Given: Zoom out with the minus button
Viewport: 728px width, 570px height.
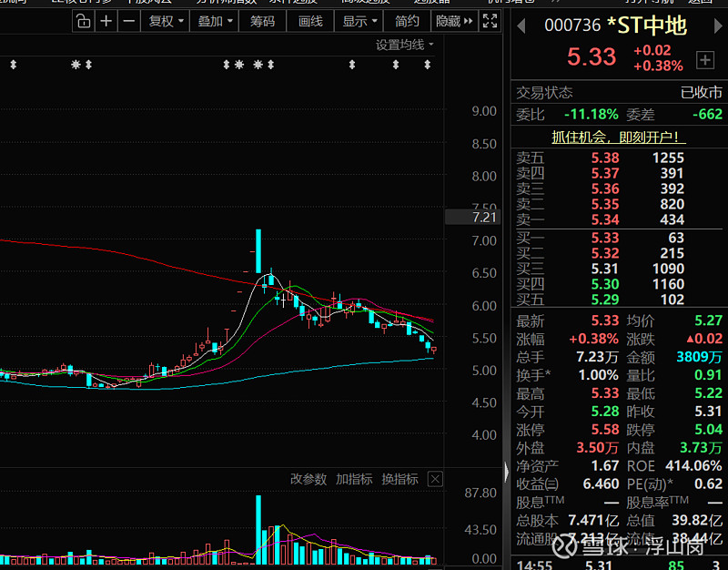Looking at the screenshot, I should (129, 21).
